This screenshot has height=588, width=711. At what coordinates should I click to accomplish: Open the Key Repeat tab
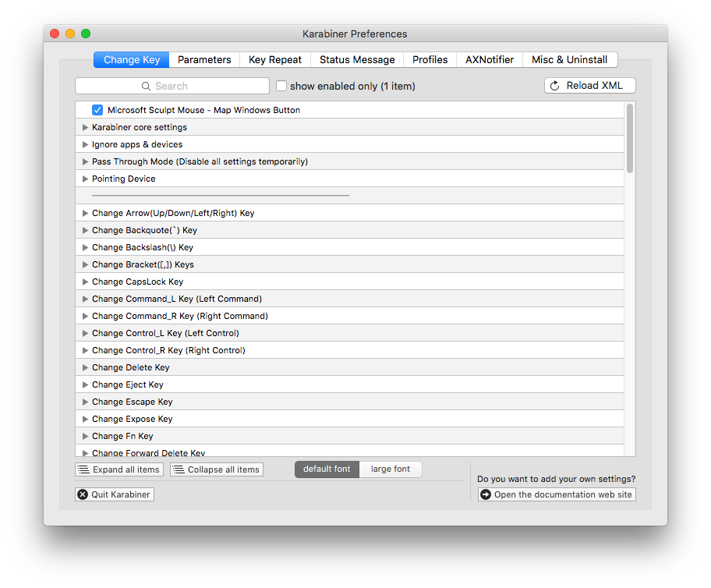pyautogui.click(x=274, y=60)
